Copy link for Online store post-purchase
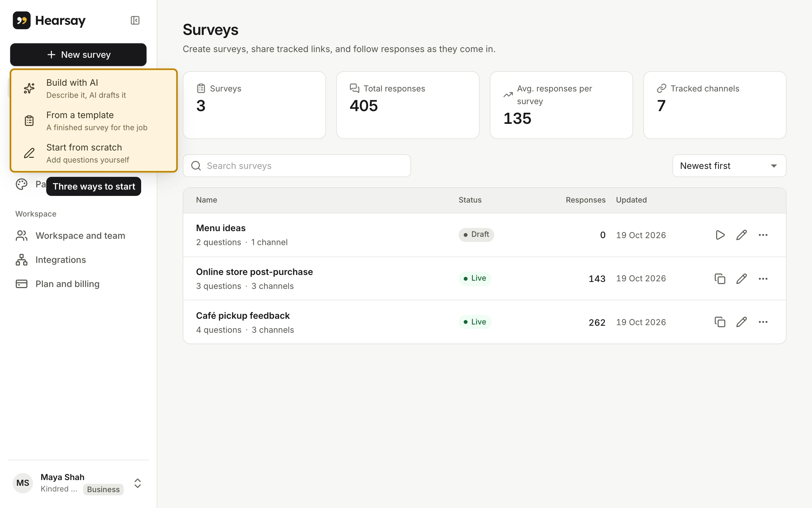812x508 pixels. pyautogui.click(x=720, y=278)
